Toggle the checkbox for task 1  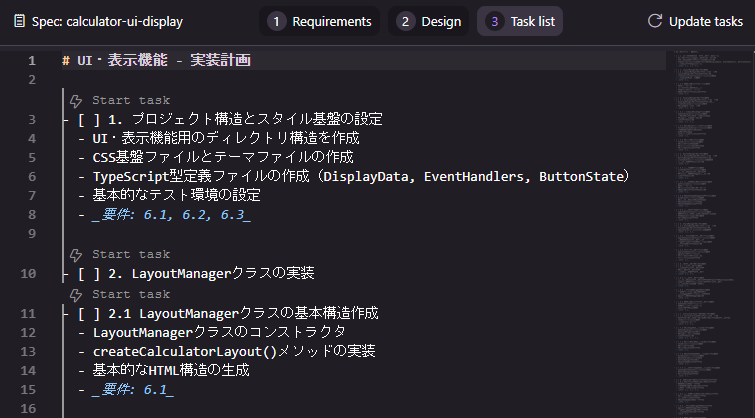pos(89,119)
